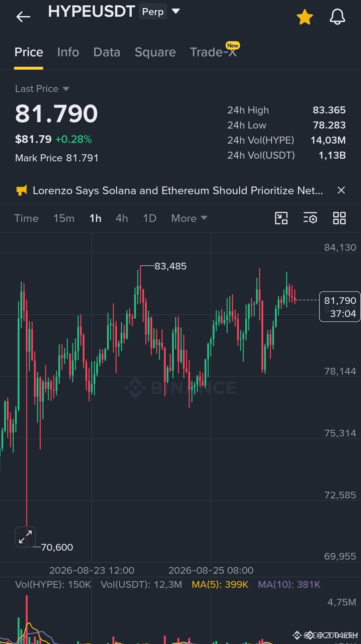
Task: Tap the 84,130 price axis label
Action: [340, 247]
